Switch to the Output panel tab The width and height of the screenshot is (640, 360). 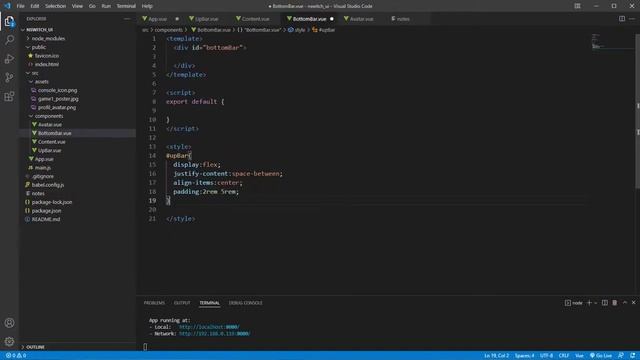click(x=182, y=303)
